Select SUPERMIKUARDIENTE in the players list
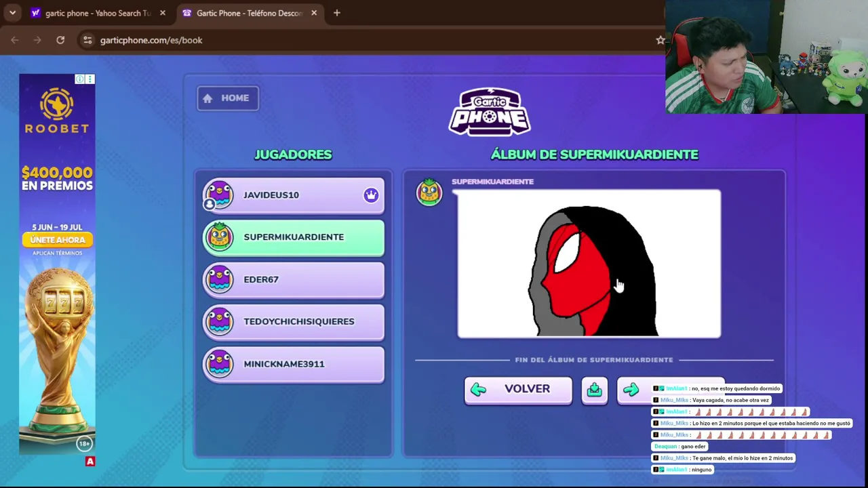The image size is (868, 488). click(x=294, y=237)
